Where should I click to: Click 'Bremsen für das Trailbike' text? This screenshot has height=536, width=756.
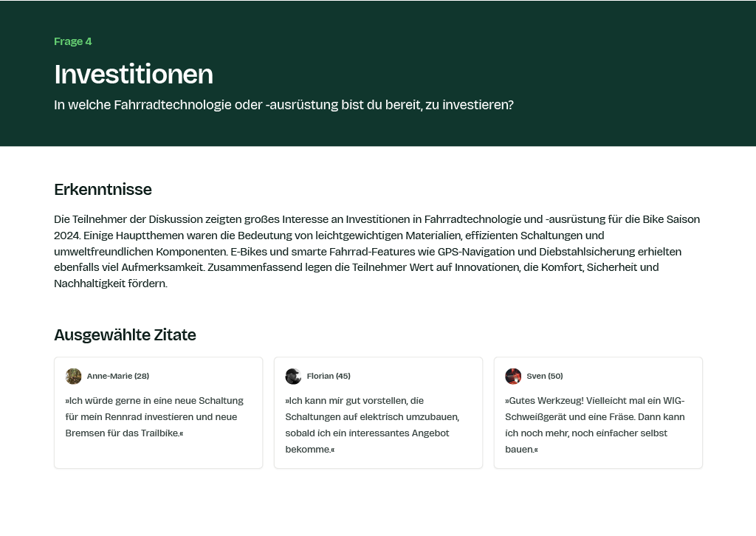tap(123, 433)
